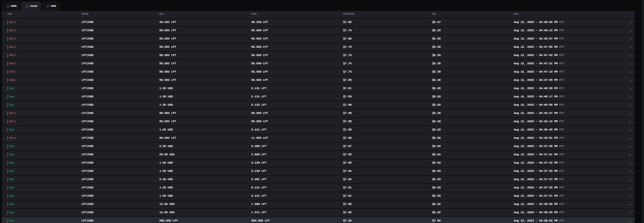Expand the 04:48:13 PM order details chevron
This screenshot has height=223, width=644.
click(630, 31)
